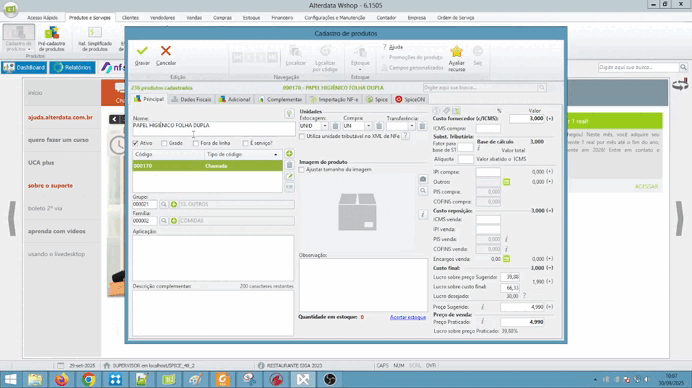Clear Transferência unit with trash icon
Viewport: 692px width, 388px height.
point(422,126)
